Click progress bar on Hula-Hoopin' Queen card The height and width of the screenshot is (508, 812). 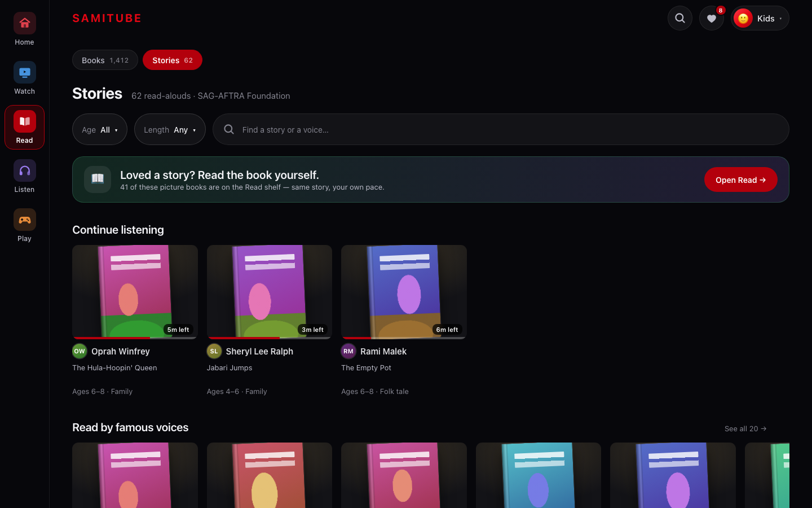coord(135,338)
